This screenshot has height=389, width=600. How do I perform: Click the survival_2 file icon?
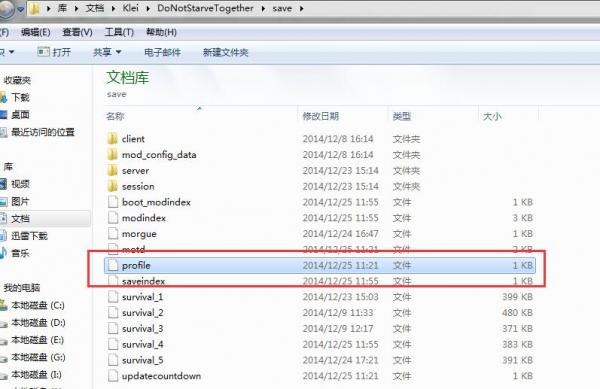coord(113,313)
